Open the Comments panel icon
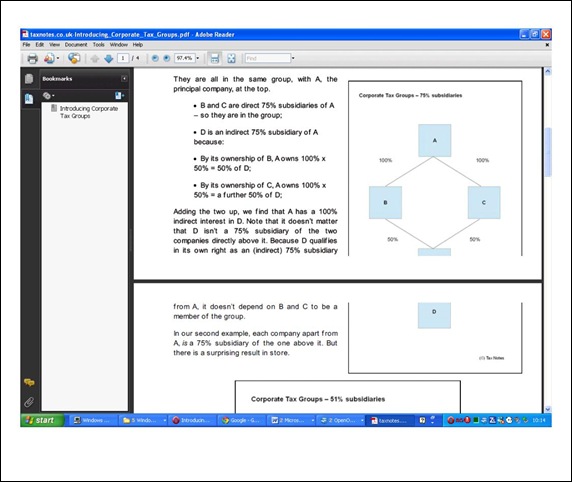The height and width of the screenshot is (482, 572). pos(29,382)
